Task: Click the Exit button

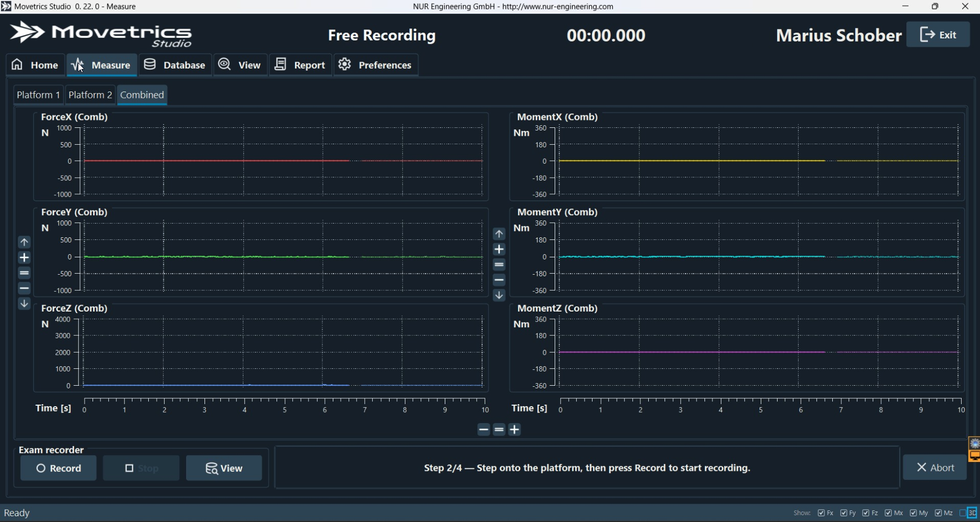Action: click(938, 35)
